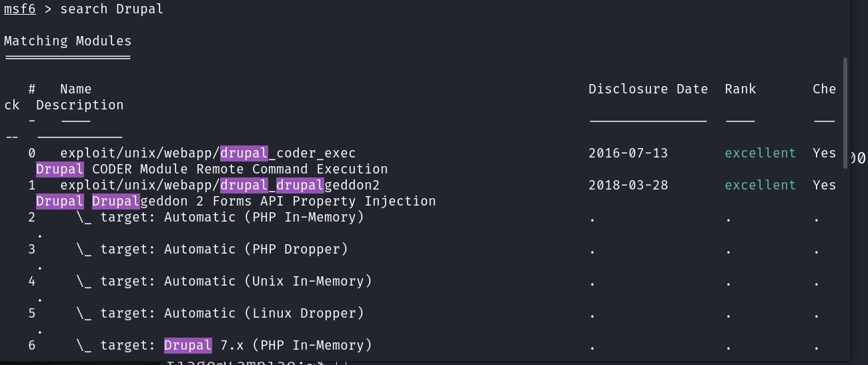Click 'excellent' rank for drupal_coder_exec
868x365 pixels.
click(760, 153)
